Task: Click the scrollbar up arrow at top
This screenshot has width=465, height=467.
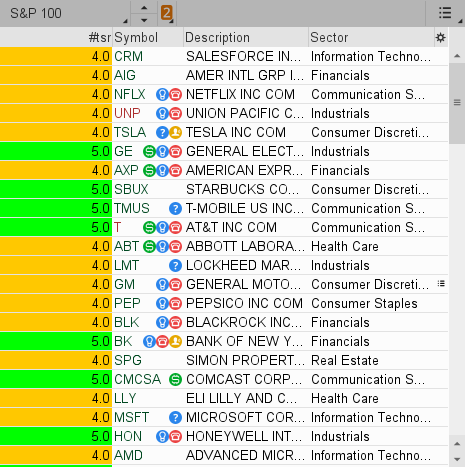Action: [457, 56]
